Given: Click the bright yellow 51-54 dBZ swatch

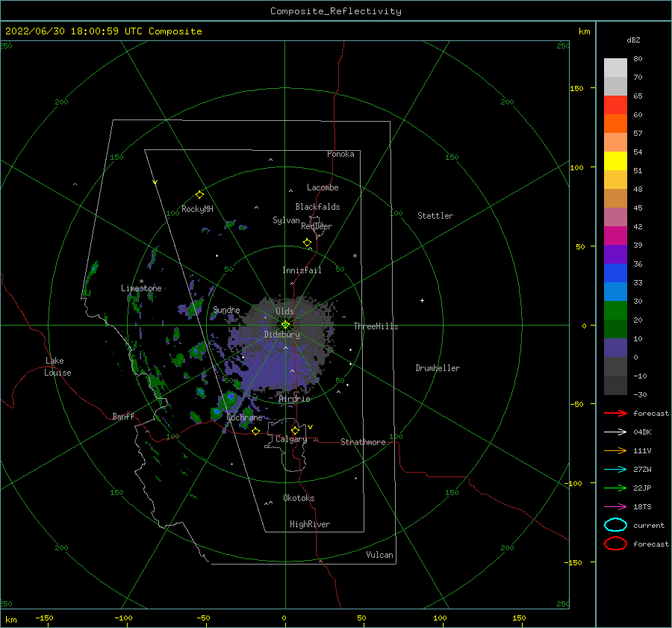Looking at the screenshot, I should [x=615, y=161].
